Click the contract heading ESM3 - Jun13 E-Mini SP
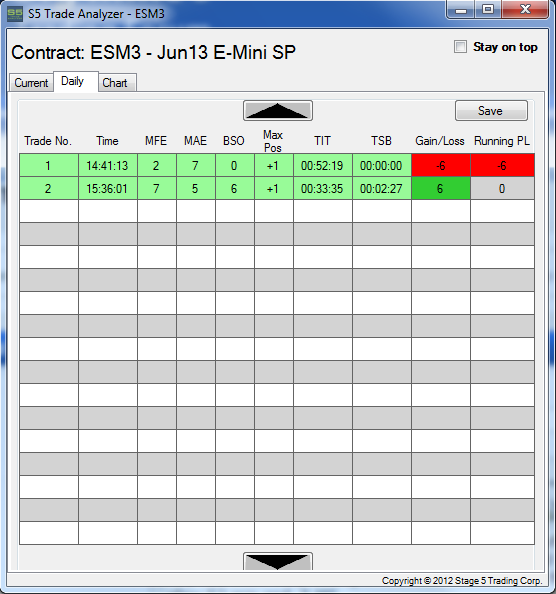 point(193,52)
